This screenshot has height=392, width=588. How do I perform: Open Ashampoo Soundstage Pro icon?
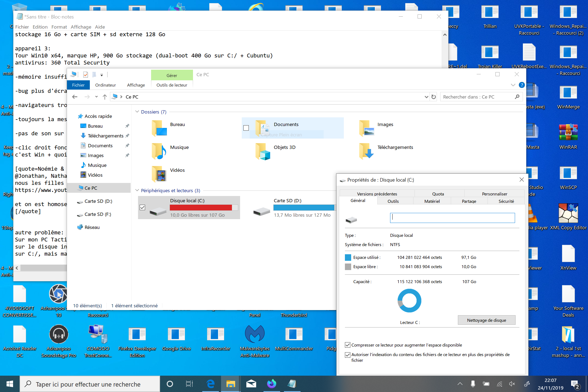coord(59,341)
